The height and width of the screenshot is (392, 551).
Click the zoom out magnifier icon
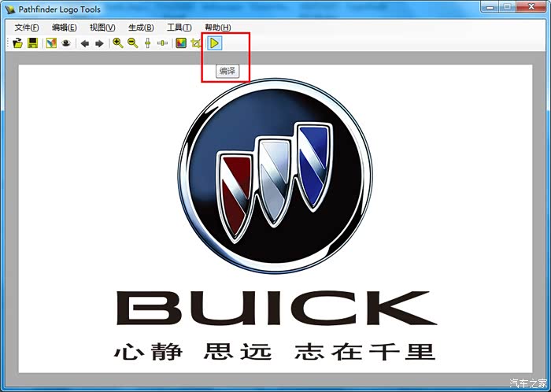tap(133, 43)
